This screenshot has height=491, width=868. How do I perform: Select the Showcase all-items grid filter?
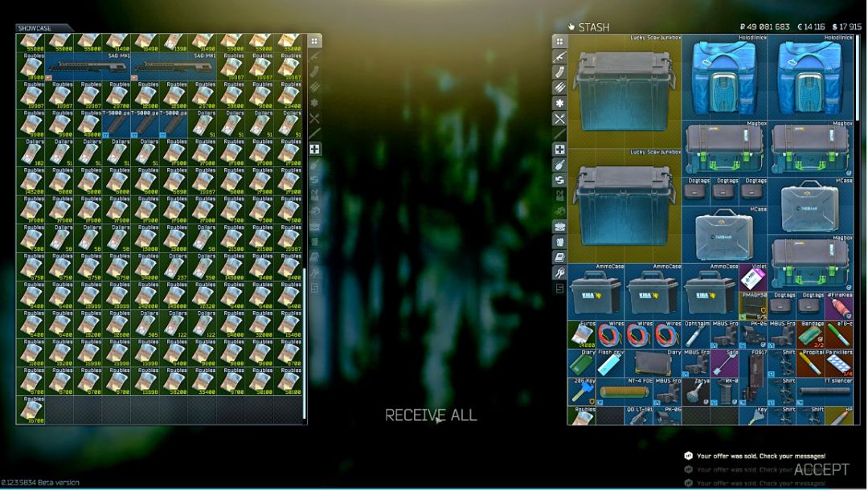[314, 42]
